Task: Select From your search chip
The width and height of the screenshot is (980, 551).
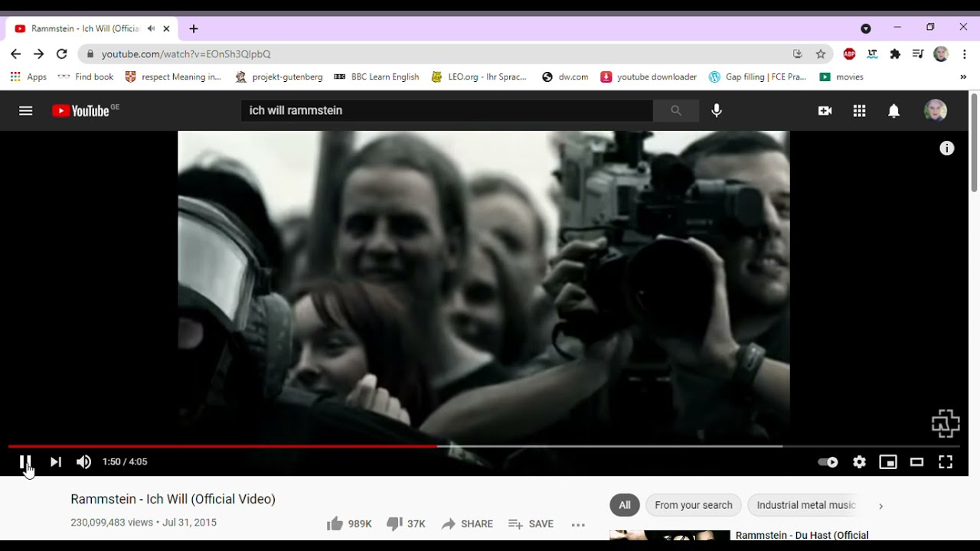Action: 694,505
